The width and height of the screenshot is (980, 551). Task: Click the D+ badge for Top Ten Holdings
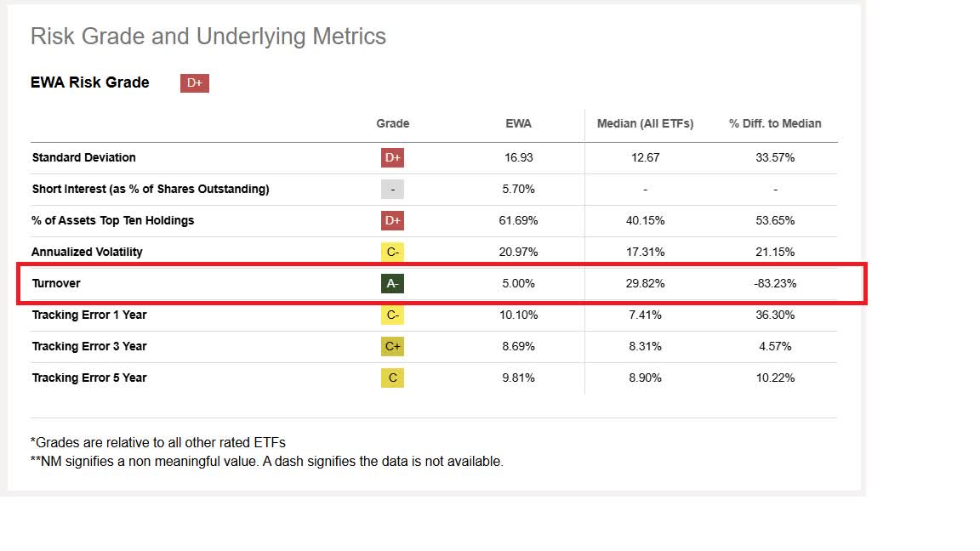tap(392, 220)
